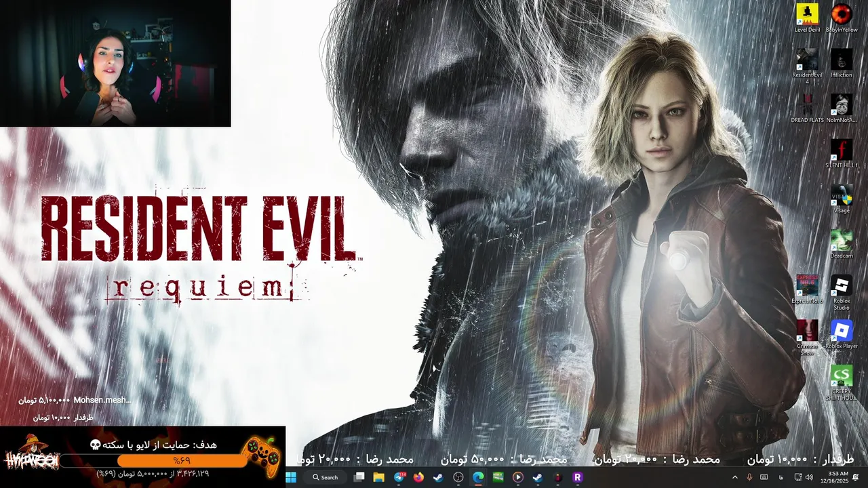Select the CREEPY SHIFT HOU... desktop icon
Image resolution: width=868 pixels, height=488 pixels.
[x=842, y=384]
